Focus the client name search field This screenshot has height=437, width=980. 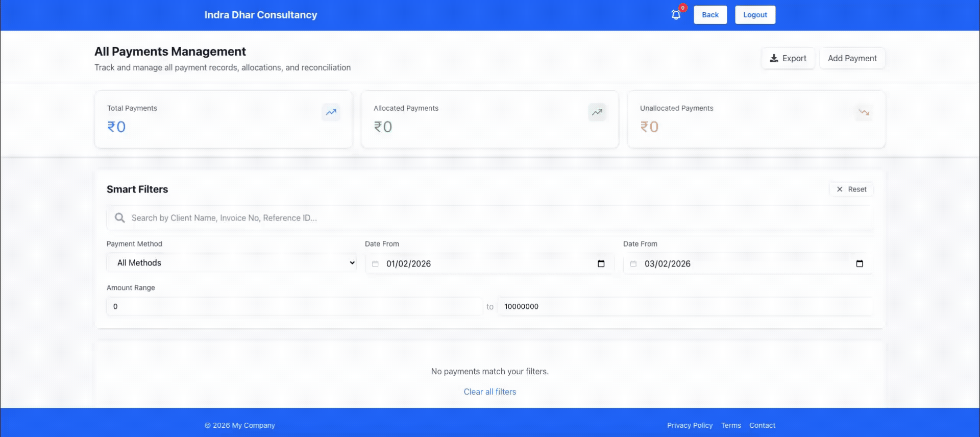(490, 218)
